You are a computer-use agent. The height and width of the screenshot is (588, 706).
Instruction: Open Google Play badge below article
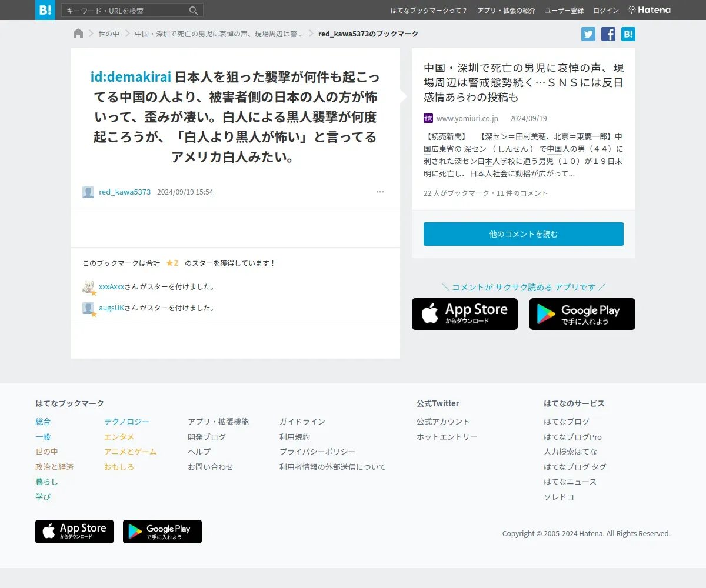[582, 314]
